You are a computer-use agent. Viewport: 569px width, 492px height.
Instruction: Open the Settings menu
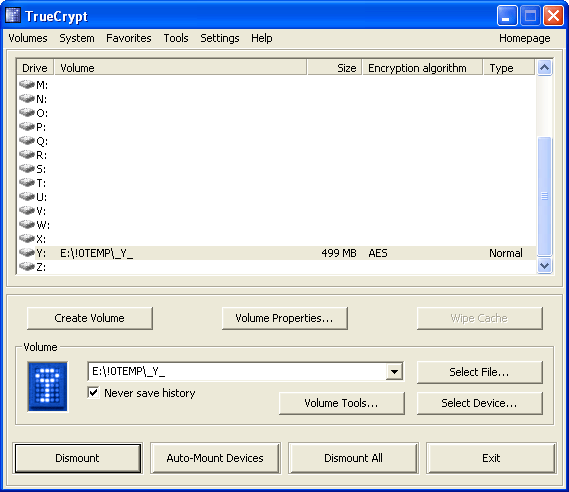[x=220, y=38]
